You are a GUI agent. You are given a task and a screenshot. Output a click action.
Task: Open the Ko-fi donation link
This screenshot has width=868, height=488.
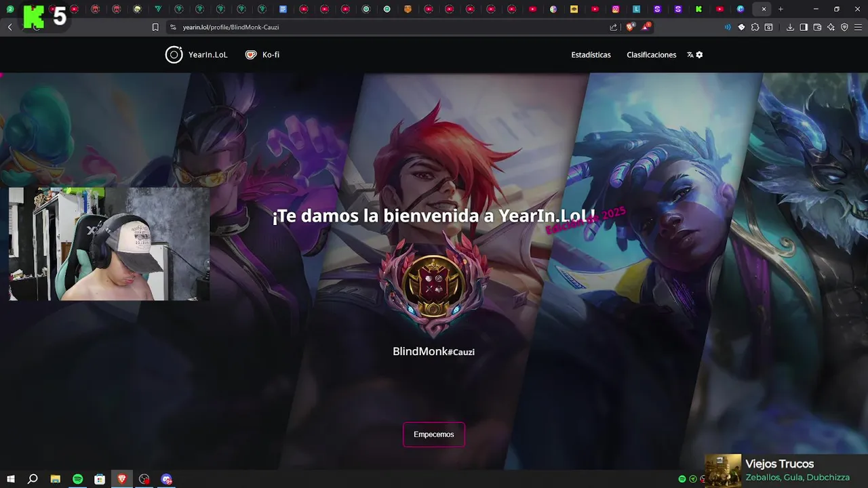click(262, 55)
